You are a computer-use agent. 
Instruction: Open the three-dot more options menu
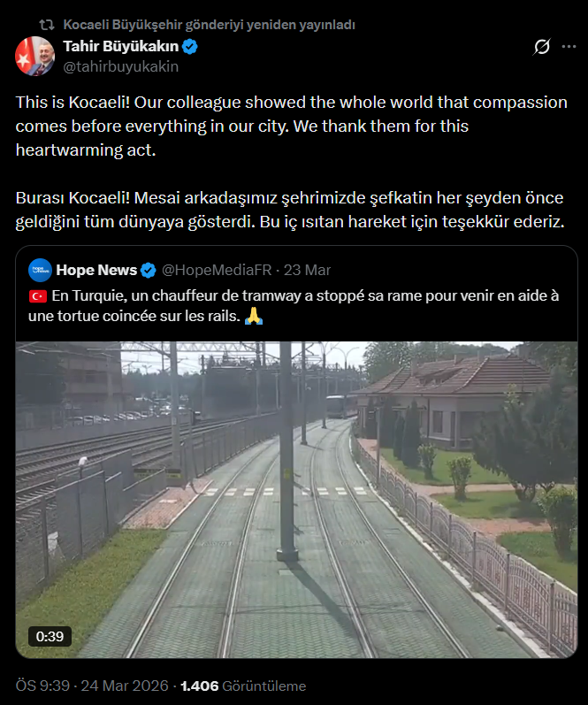(x=569, y=46)
